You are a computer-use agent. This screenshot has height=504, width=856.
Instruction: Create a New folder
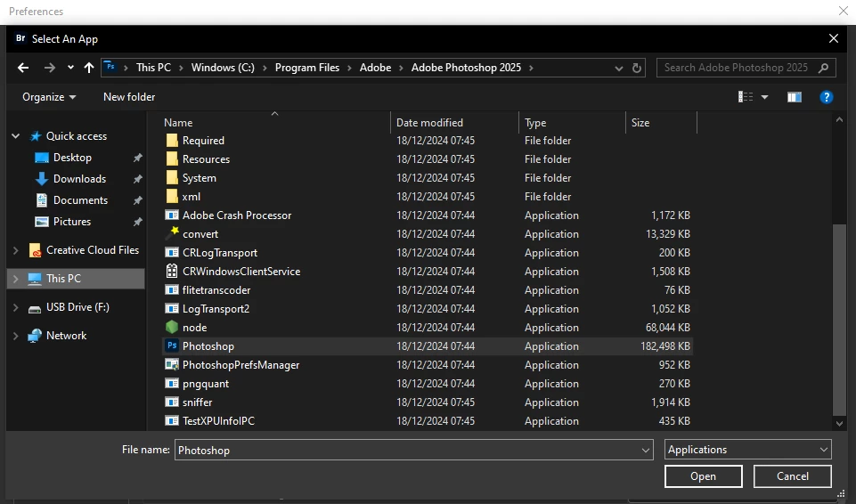click(x=129, y=97)
